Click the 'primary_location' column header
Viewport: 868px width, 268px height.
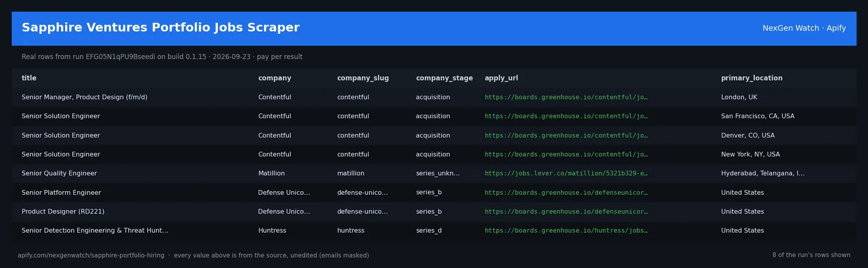[751, 78]
